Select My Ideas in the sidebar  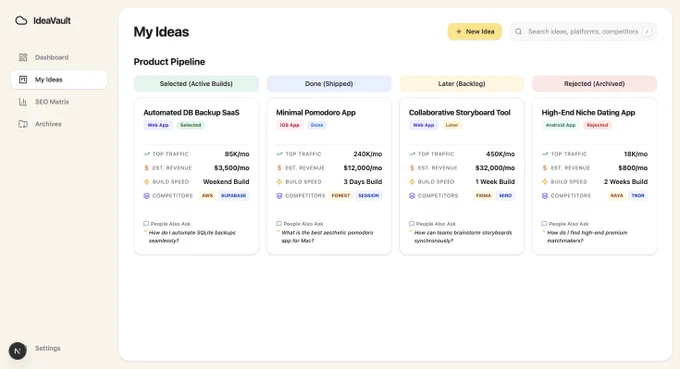[59, 79]
